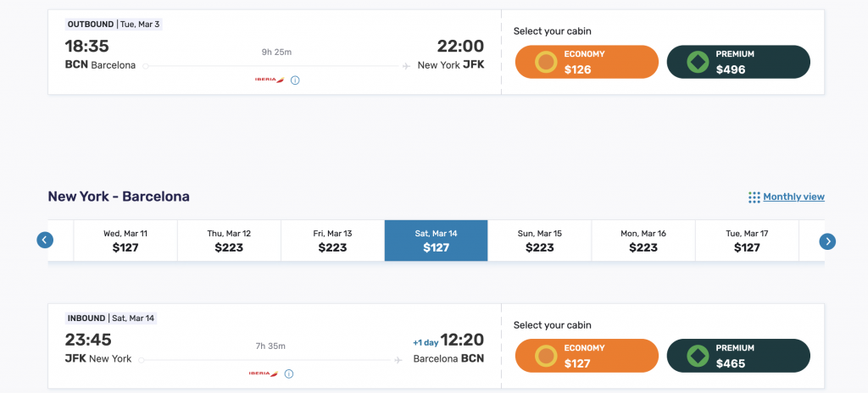This screenshot has height=393, width=868.
Task: Click the inbound Premium diamond icon
Action: pyautogui.click(x=698, y=356)
